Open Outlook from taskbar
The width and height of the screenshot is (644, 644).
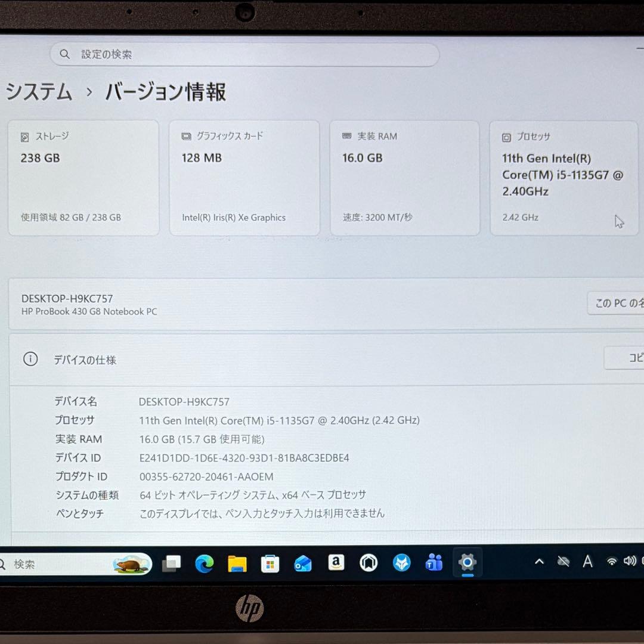coord(303,563)
